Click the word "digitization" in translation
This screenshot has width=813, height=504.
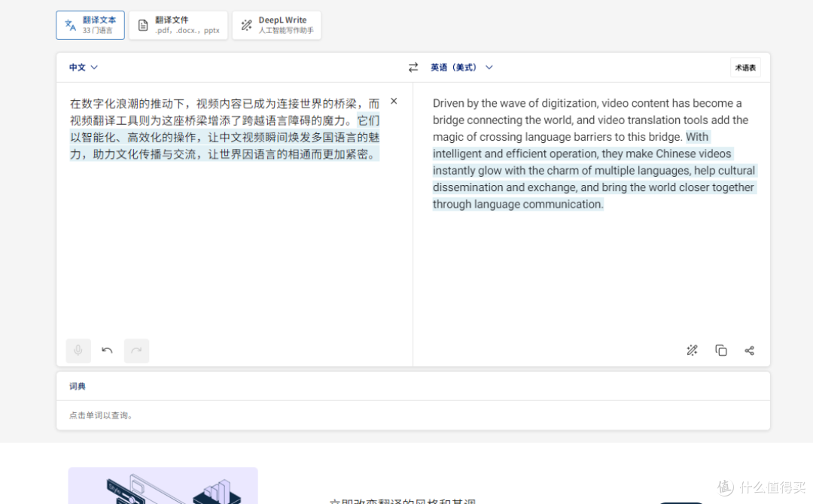(569, 103)
